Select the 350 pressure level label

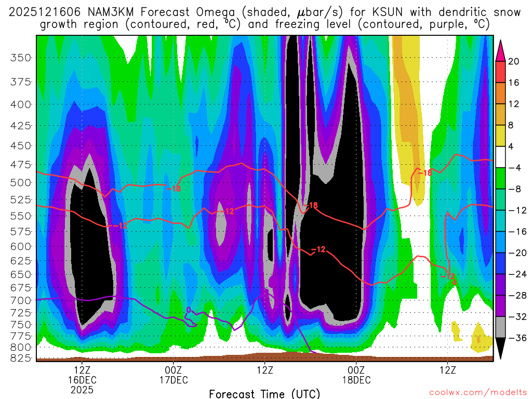coord(21,58)
